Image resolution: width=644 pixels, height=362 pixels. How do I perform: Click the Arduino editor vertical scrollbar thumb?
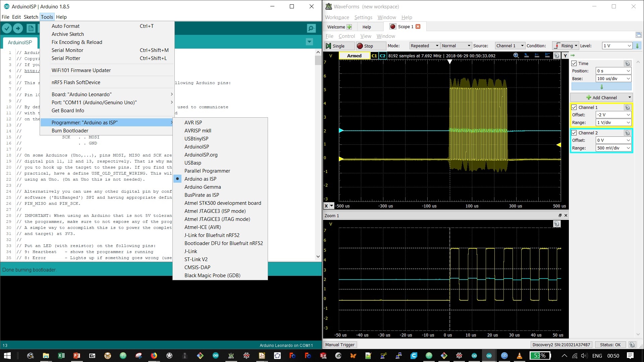click(x=318, y=60)
